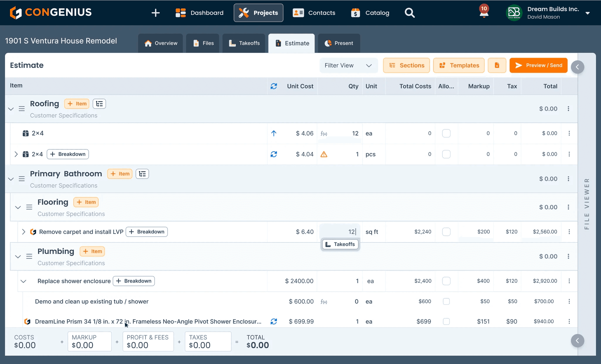Open the formula icon on Demo and clean up row

[x=324, y=301]
